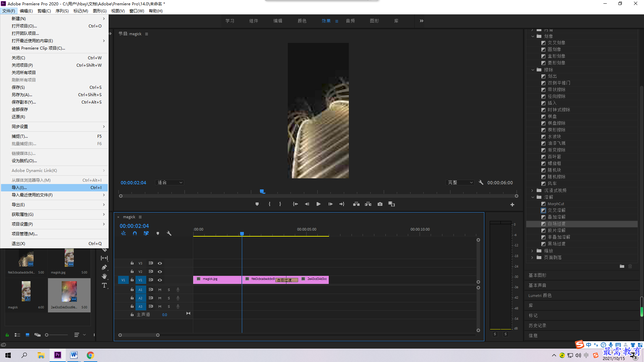644x362 pixels.
Task: Open program monitor wrench settings
Action: point(481,182)
